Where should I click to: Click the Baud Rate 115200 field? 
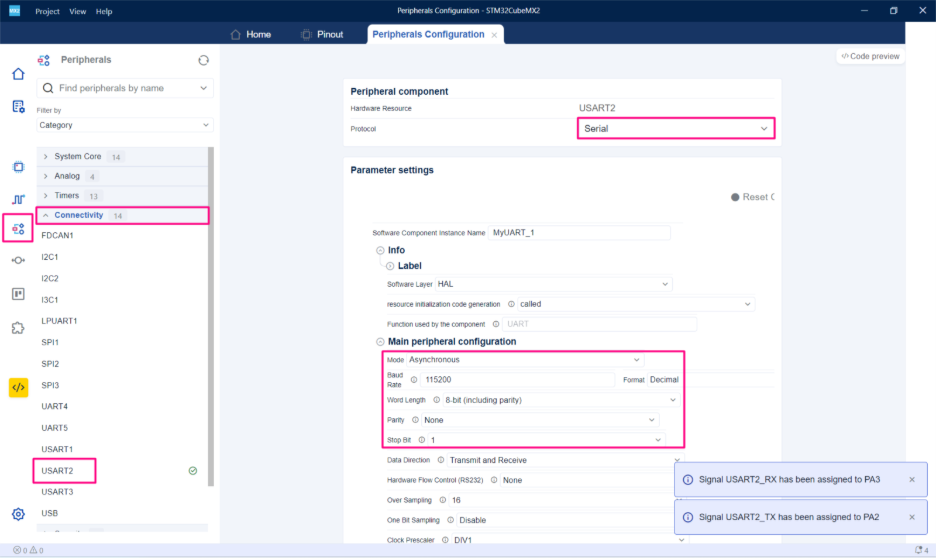tap(517, 380)
